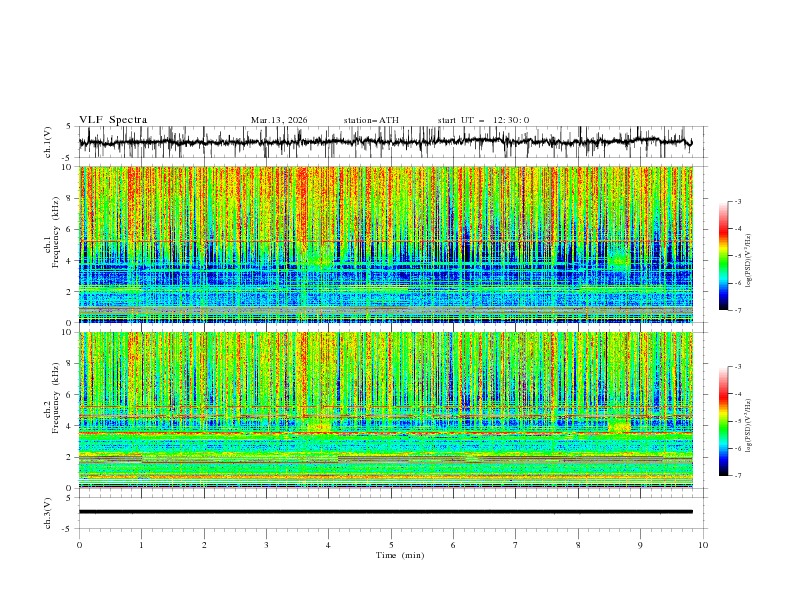792x612 pixels.
Task: Click the ch.1 color scale bar
Action: coord(723,256)
